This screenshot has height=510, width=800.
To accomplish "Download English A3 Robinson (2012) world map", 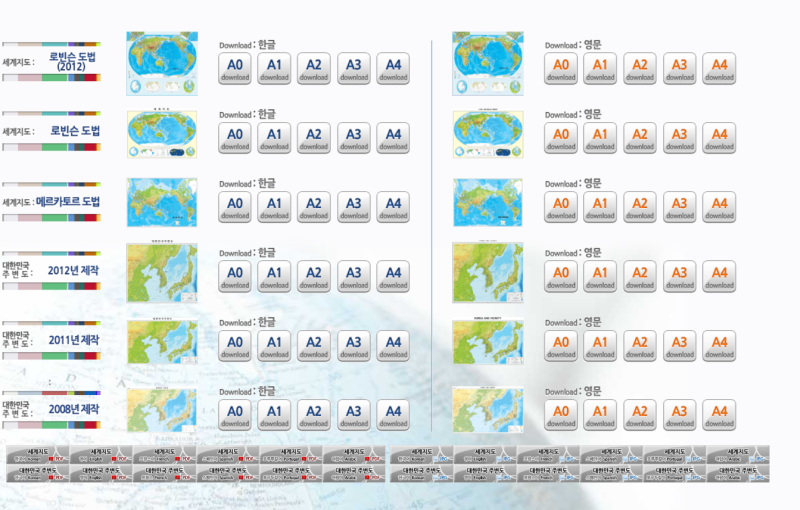I will [680, 68].
